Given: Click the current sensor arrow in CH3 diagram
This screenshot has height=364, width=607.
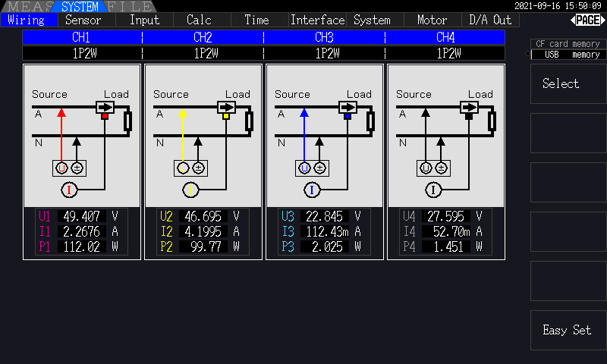Looking at the screenshot, I should click(x=347, y=107).
